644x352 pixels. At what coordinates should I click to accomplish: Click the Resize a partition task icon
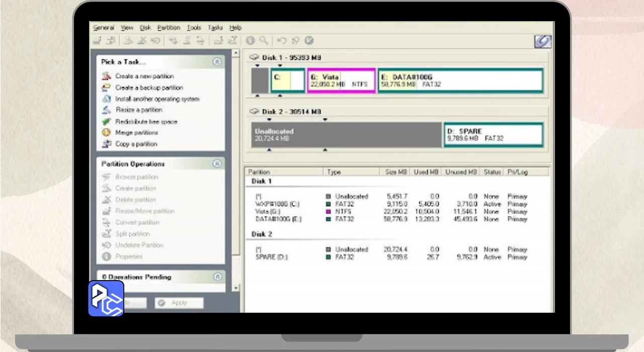coord(106,110)
